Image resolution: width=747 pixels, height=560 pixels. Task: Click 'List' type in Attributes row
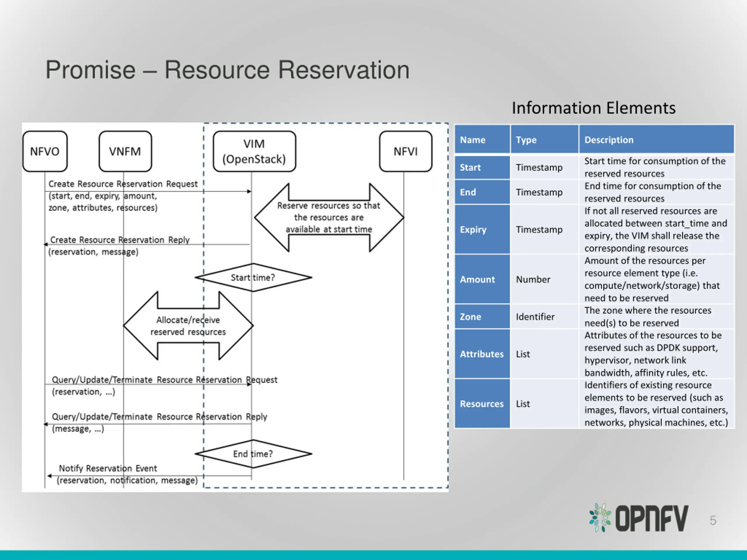point(523,354)
